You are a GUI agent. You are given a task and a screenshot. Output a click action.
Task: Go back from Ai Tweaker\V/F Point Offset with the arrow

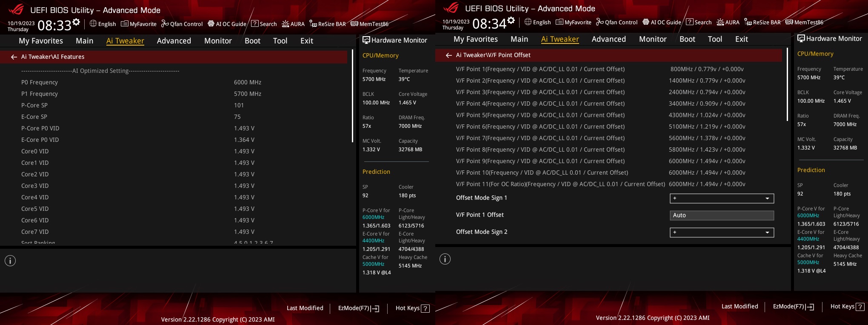[449, 55]
